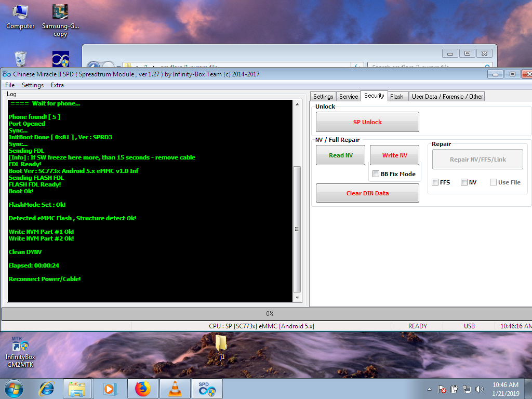Click the network tray icon
532x399 pixels.
tap(467, 389)
